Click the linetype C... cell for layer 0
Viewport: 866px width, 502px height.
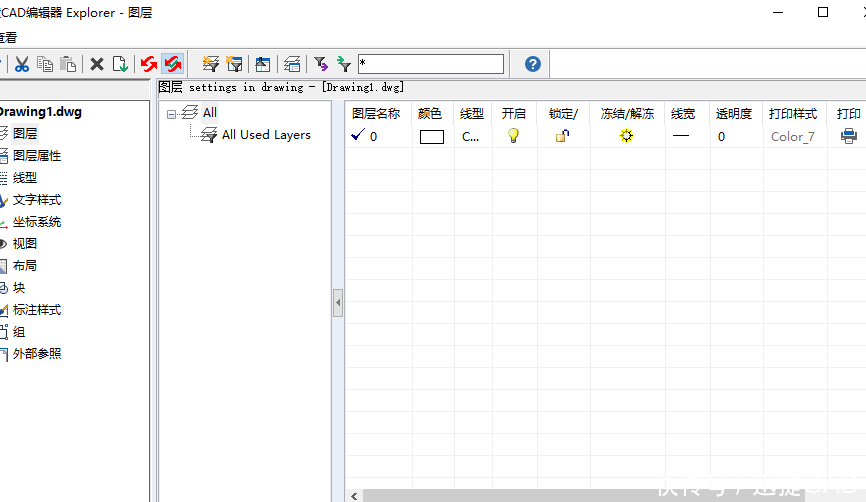[471, 136]
